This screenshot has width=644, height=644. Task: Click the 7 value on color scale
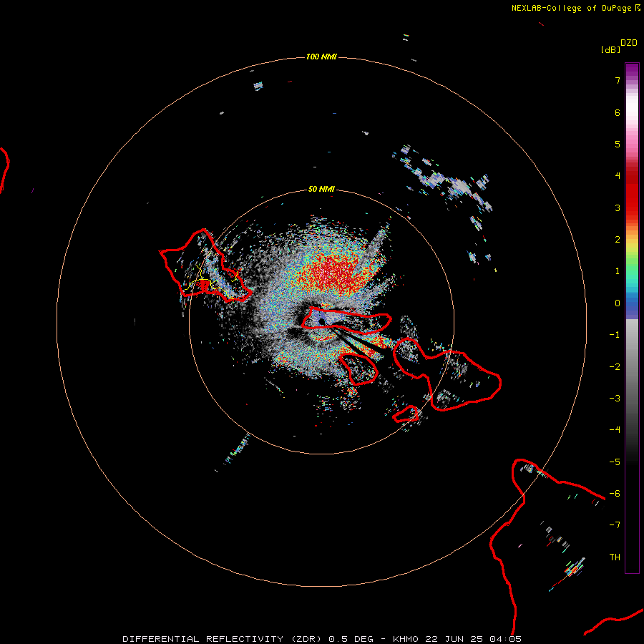pos(618,81)
